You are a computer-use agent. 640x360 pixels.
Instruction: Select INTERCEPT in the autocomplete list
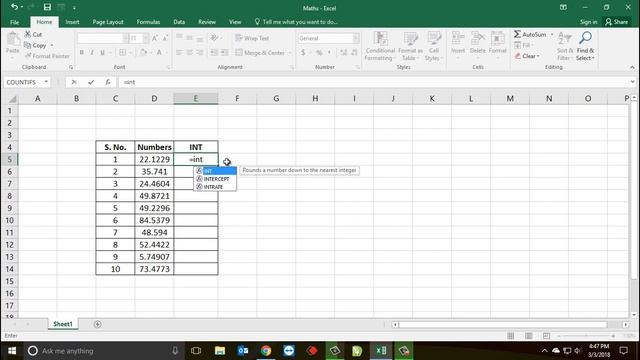tap(215, 179)
